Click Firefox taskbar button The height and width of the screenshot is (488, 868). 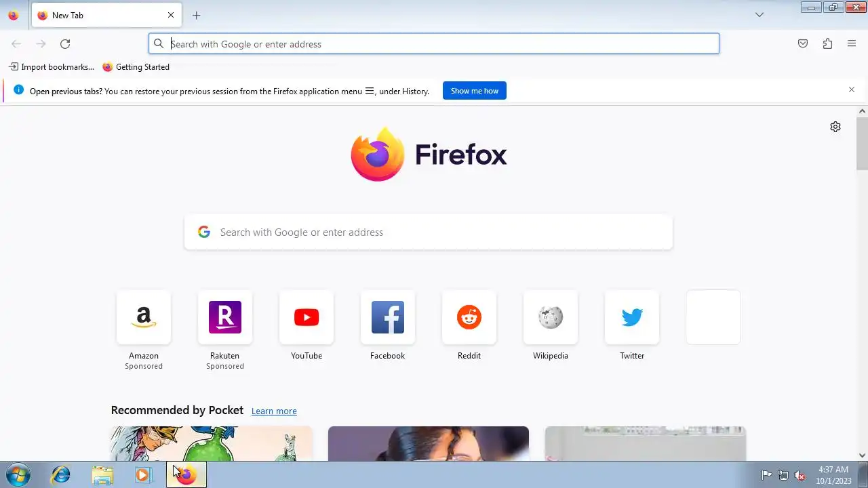coord(186,475)
